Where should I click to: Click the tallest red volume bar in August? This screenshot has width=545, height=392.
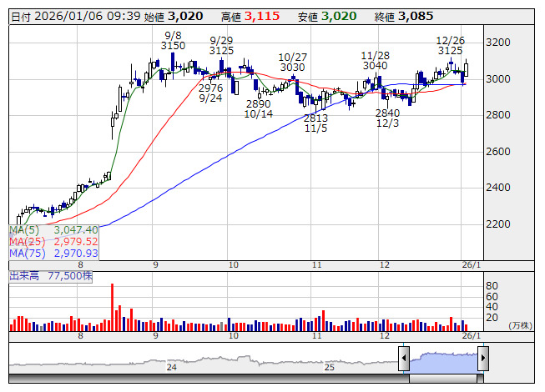pyautogui.click(x=113, y=307)
